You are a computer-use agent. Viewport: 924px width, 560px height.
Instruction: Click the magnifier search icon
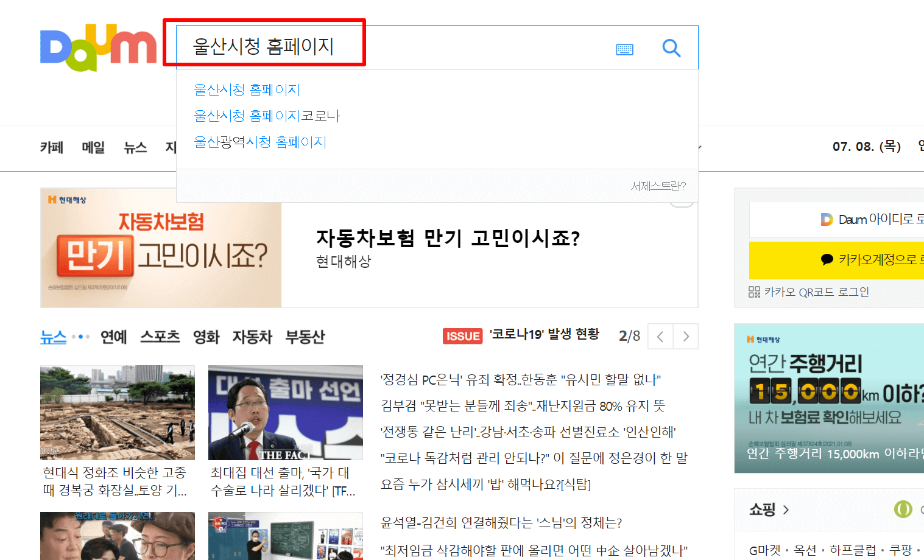coord(671,47)
